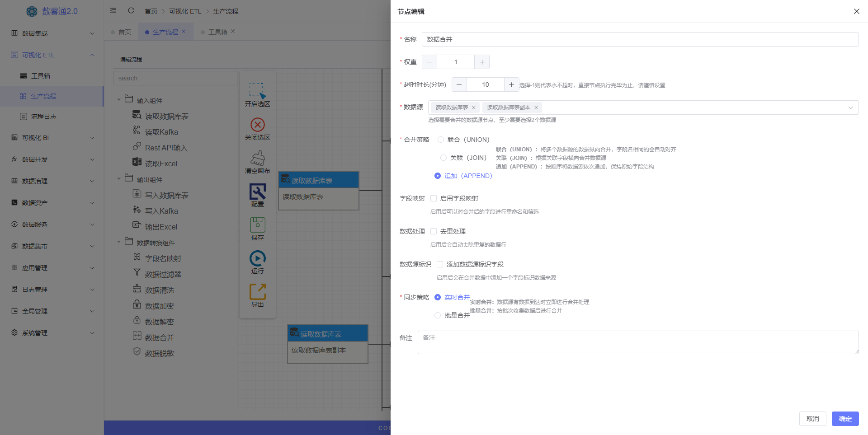This screenshot has width=868, height=435.
Task: Select 数据合并 component in tree
Action: click(x=159, y=337)
